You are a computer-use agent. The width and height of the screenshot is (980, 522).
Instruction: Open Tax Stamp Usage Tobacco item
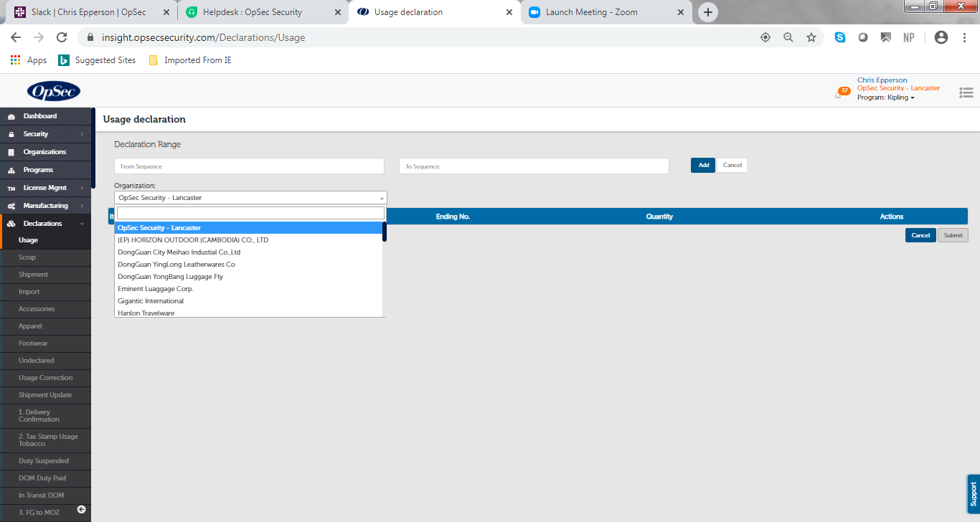[x=45, y=440]
